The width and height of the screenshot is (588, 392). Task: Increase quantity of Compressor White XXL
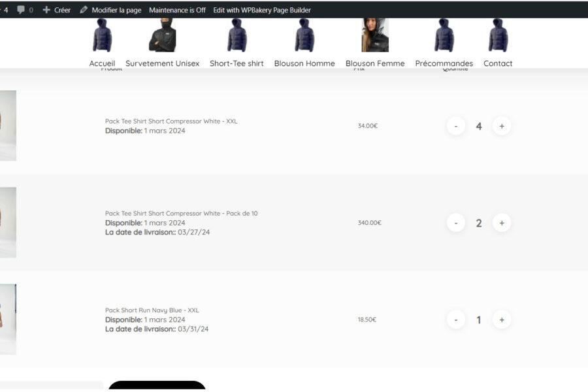click(x=502, y=126)
